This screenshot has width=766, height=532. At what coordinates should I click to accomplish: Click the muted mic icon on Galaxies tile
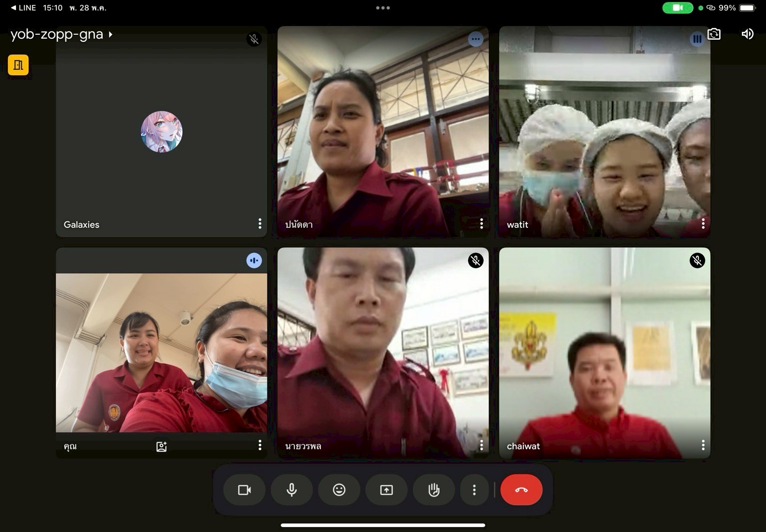click(254, 39)
